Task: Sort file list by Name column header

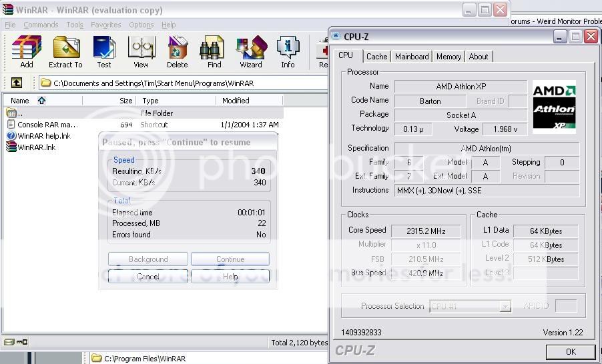Action: [x=20, y=101]
